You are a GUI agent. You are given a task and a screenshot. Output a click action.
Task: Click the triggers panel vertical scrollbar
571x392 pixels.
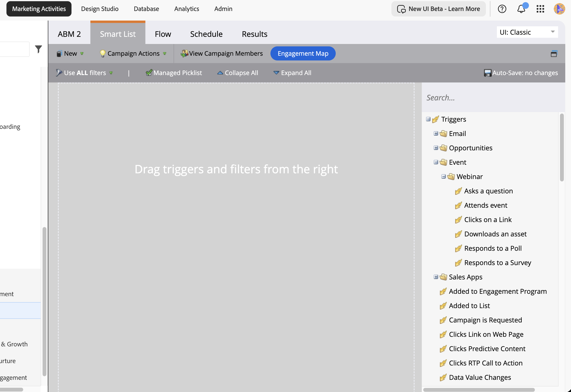tap(562, 147)
